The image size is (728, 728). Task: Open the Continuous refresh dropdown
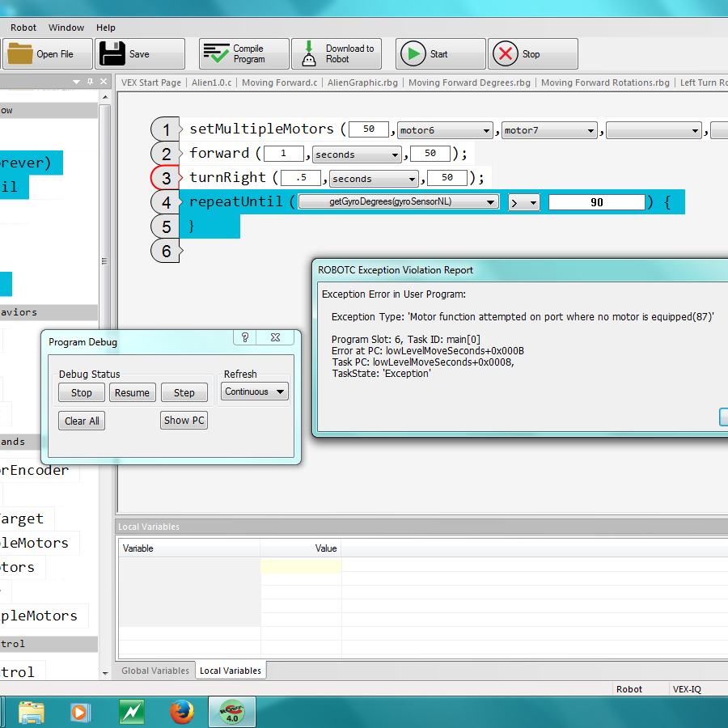(255, 392)
